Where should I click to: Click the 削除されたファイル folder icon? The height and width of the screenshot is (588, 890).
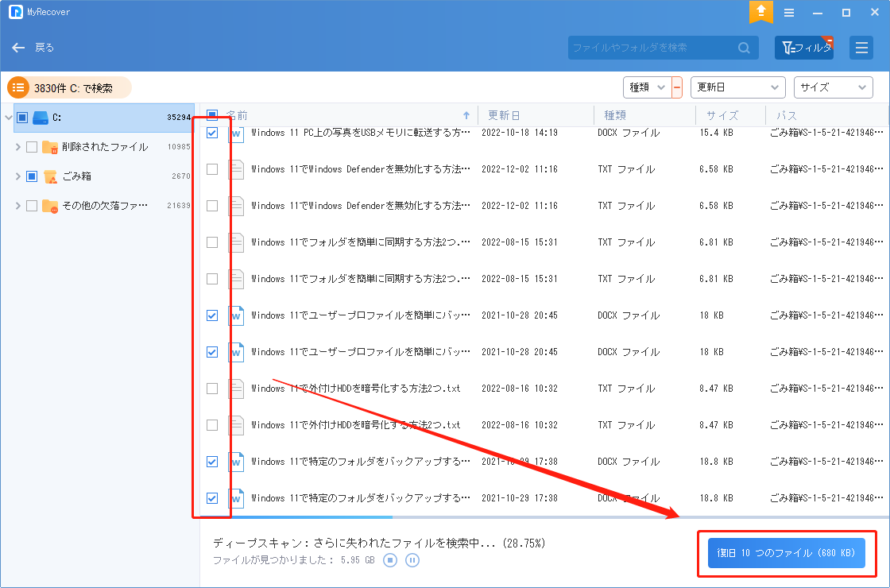coord(50,147)
